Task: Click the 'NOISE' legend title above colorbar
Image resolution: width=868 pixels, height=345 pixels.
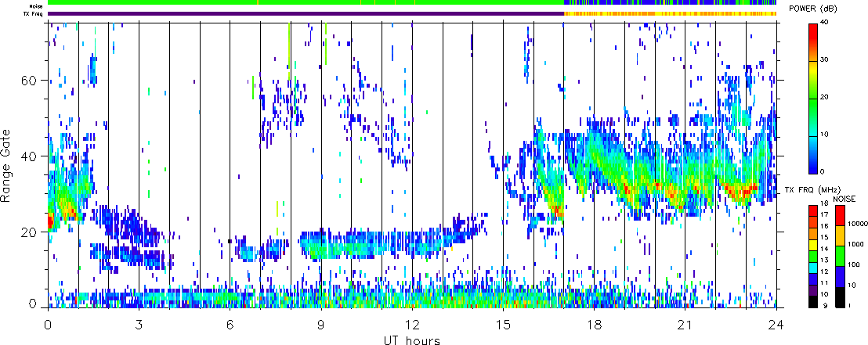Action: 844,198
